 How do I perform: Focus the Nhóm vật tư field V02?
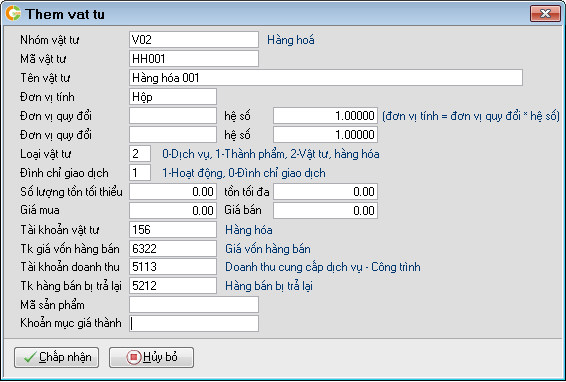[194, 40]
